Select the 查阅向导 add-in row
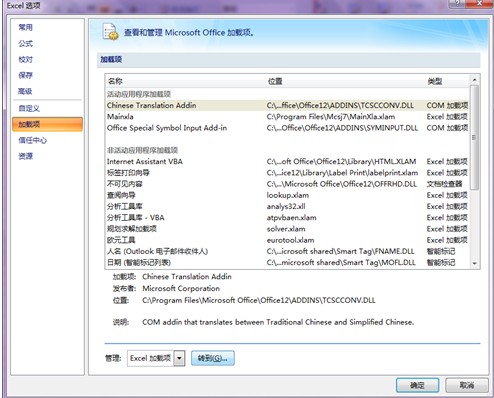This screenshot has height=398, width=494. (287, 195)
